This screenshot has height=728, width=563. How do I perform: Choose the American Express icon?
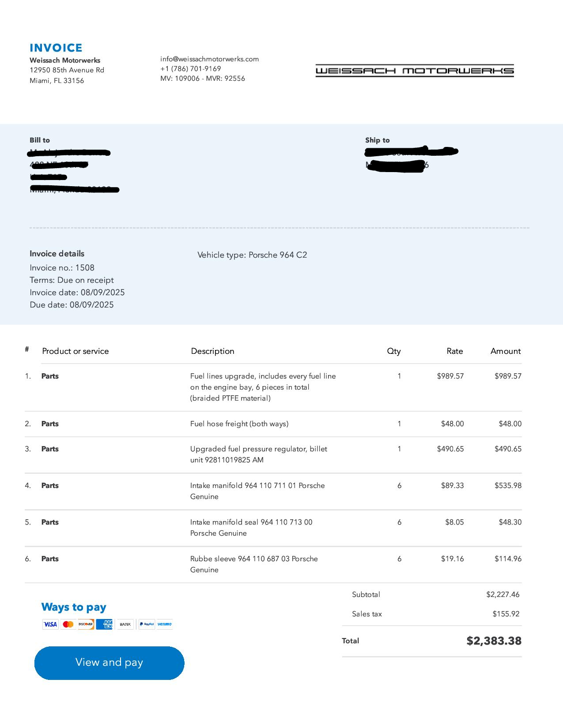(105, 624)
